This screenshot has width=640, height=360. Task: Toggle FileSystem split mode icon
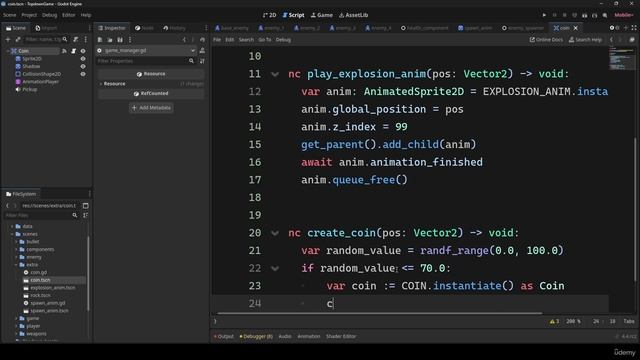click(x=85, y=206)
